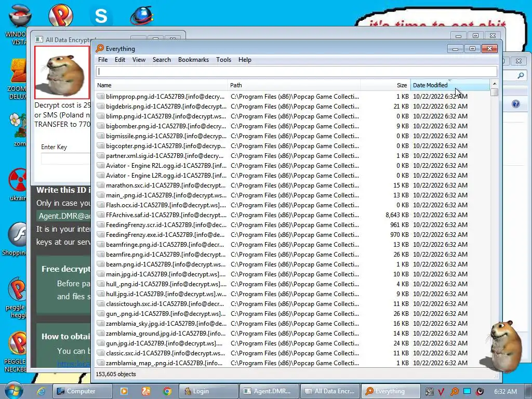Click the Everything magnifier tray icon
Image resolution: width=532 pixels, height=399 pixels.
pos(454,392)
